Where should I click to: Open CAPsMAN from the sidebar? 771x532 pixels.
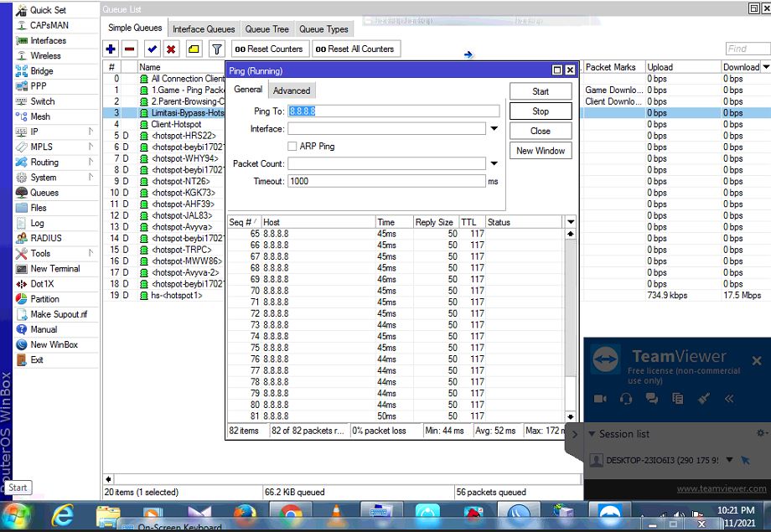click(x=49, y=26)
